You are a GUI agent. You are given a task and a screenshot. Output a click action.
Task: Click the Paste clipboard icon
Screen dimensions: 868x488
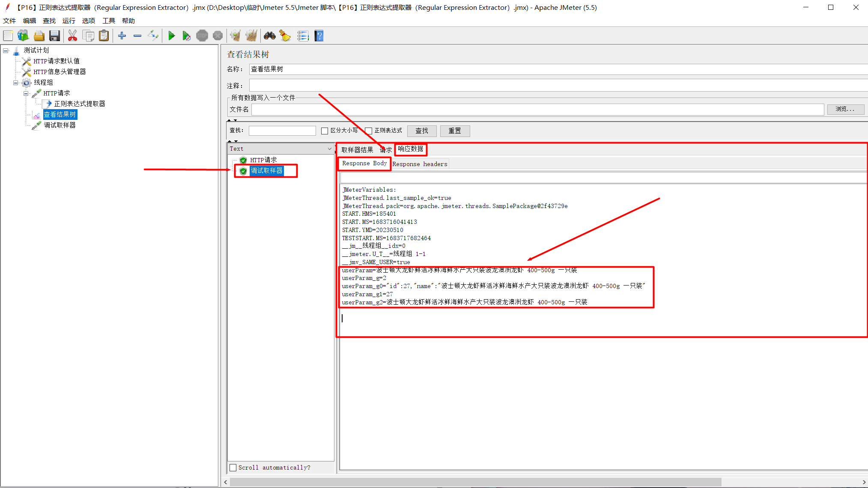104,36
